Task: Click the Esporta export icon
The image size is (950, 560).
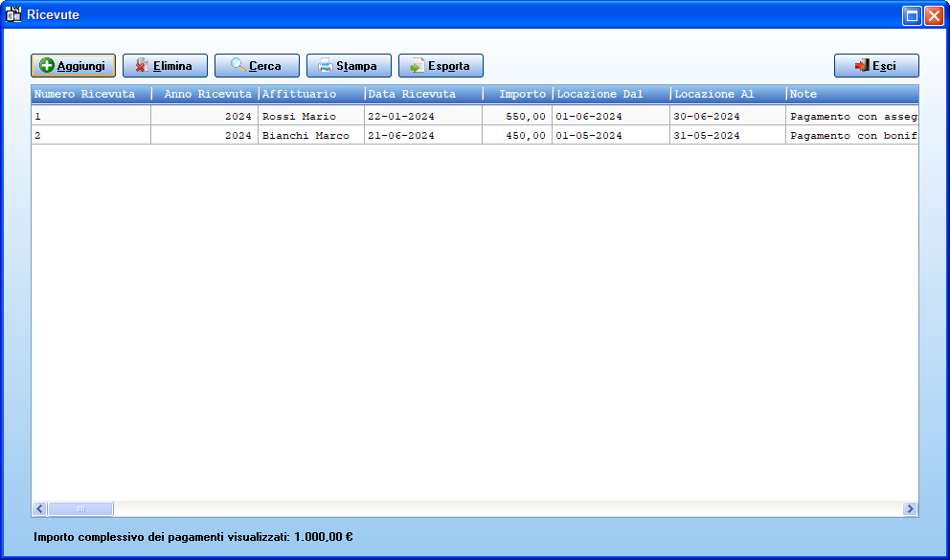Action: tap(418, 65)
